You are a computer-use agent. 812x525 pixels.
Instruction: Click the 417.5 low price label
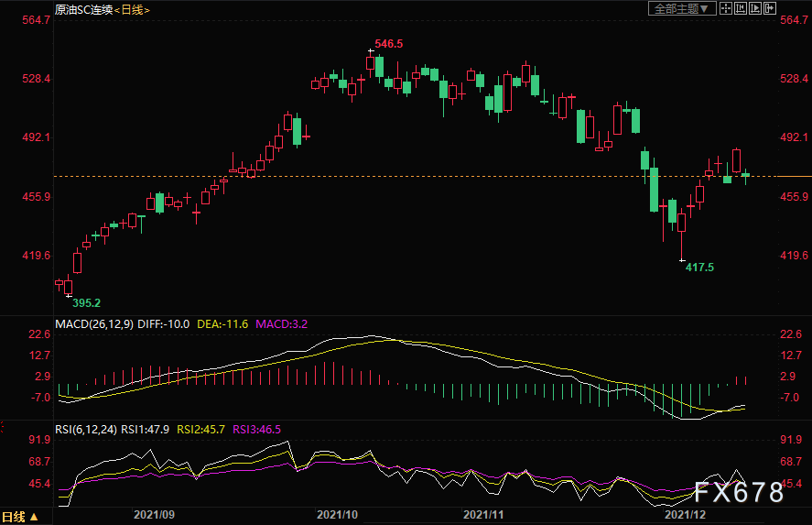tap(699, 268)
